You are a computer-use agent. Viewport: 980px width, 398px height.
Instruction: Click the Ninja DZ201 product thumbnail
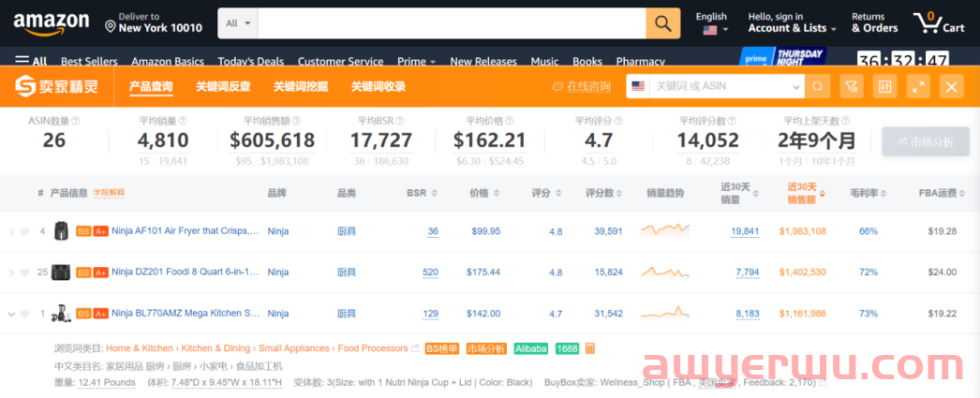pos(61,273)
